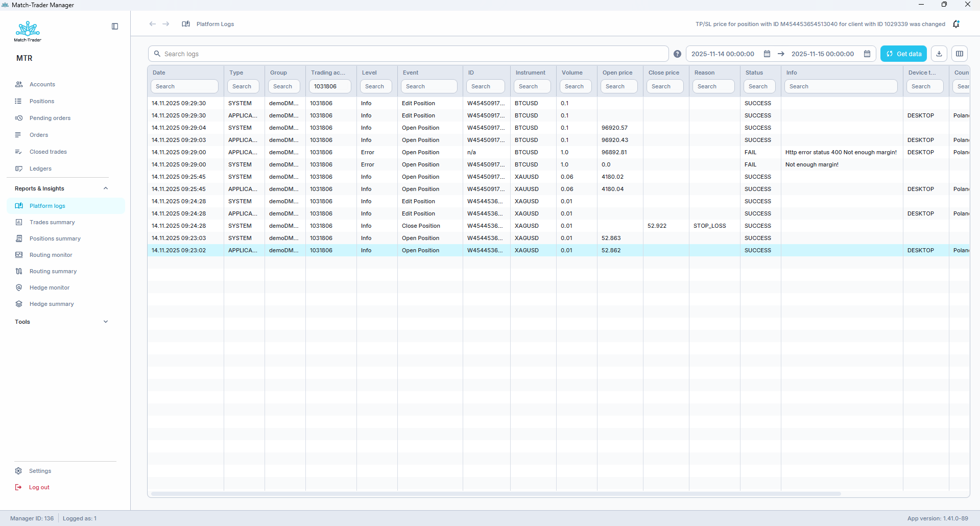980x526 pixels.
Task: Click the back navigation arrow
Action: click(153, 24)
